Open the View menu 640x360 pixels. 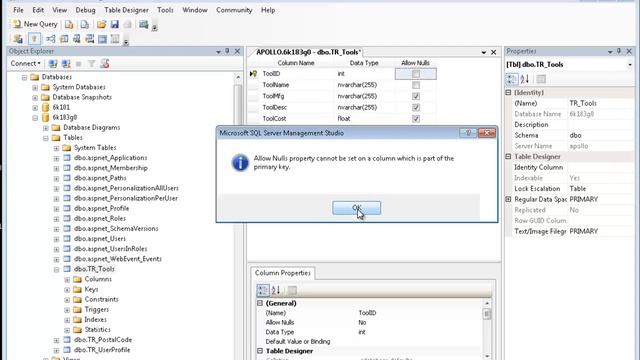(x=60, y=10)
